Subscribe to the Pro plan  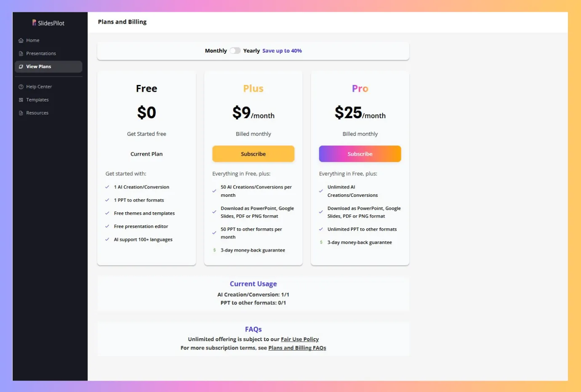click(360, 154)
